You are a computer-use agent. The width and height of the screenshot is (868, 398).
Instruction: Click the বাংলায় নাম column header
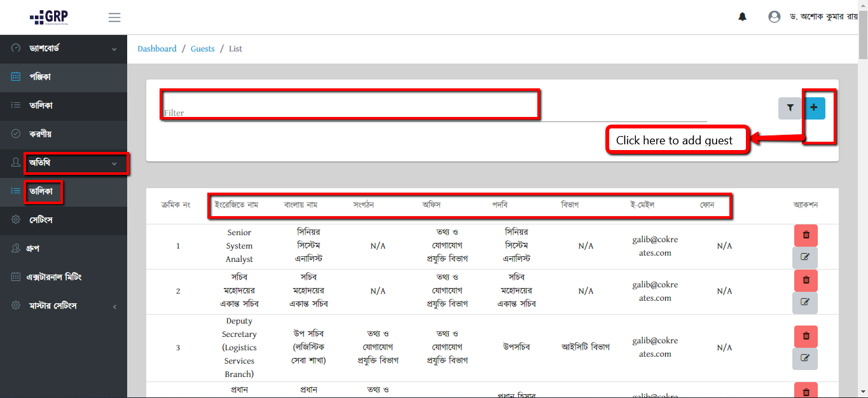(301, 205)
